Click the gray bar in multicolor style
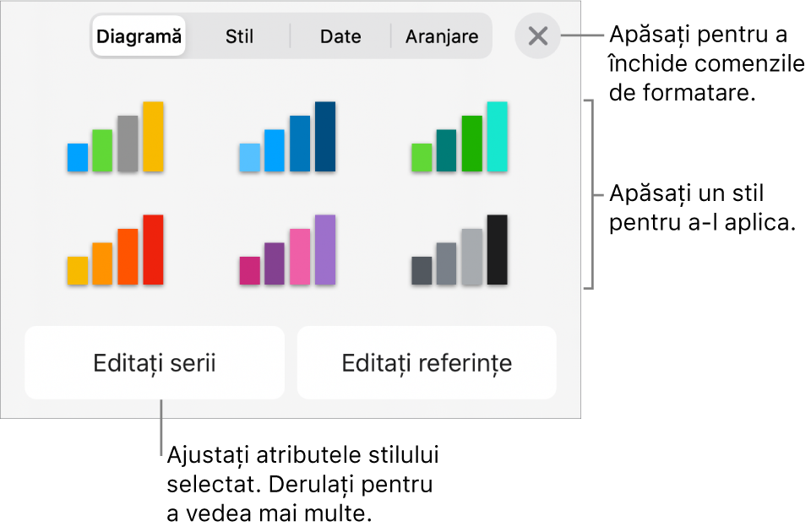Screen dimensions: 811x532 point(128,144)
